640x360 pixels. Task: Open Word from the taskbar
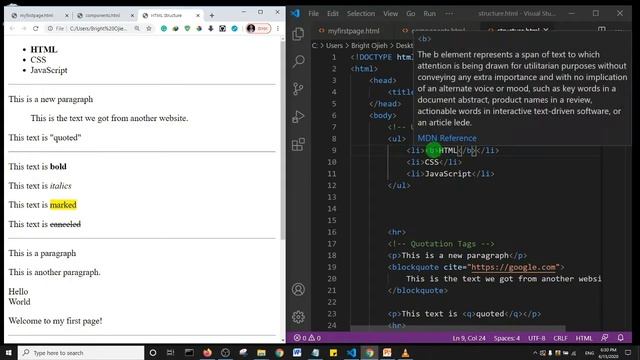coord(297,353)
